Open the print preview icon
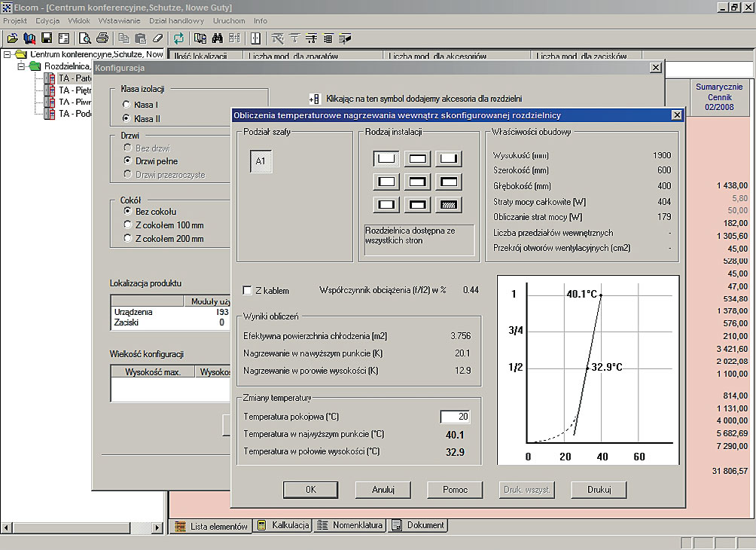The height and width of the screenshot is (550, 756). click(85, 38)
